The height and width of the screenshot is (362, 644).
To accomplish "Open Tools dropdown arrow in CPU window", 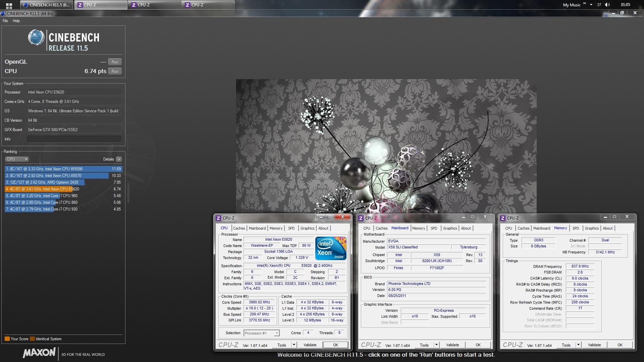I will click(x=294, y=345).
